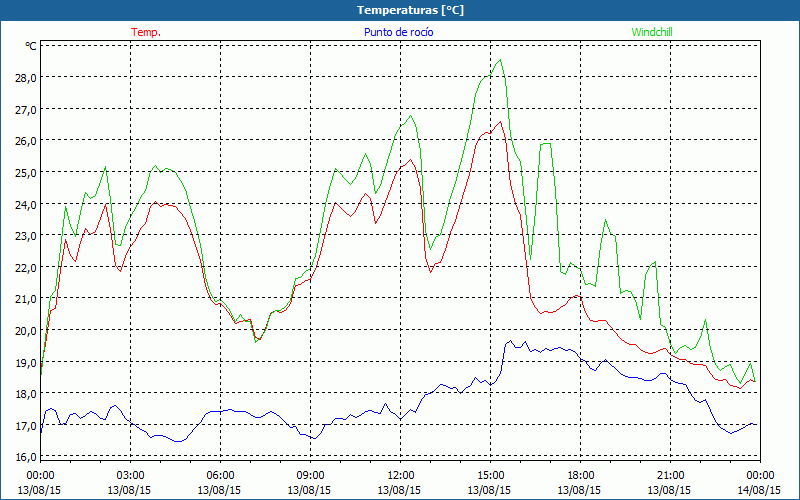
Task: Click the 21:00 time axis label
Action: (x=670, y=476)
